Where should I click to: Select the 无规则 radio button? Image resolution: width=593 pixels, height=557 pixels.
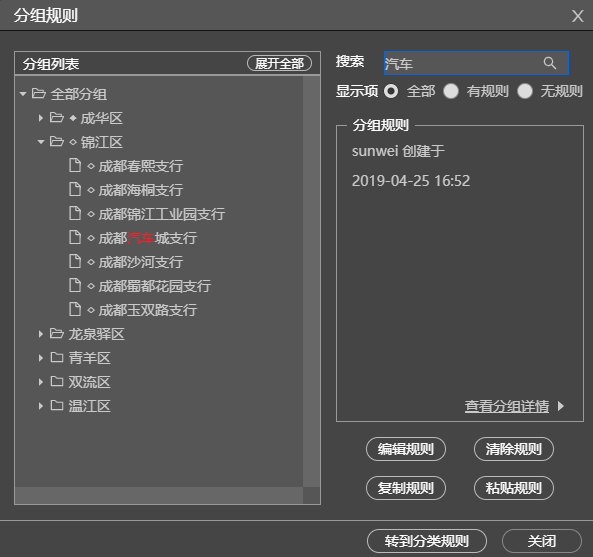525,91
